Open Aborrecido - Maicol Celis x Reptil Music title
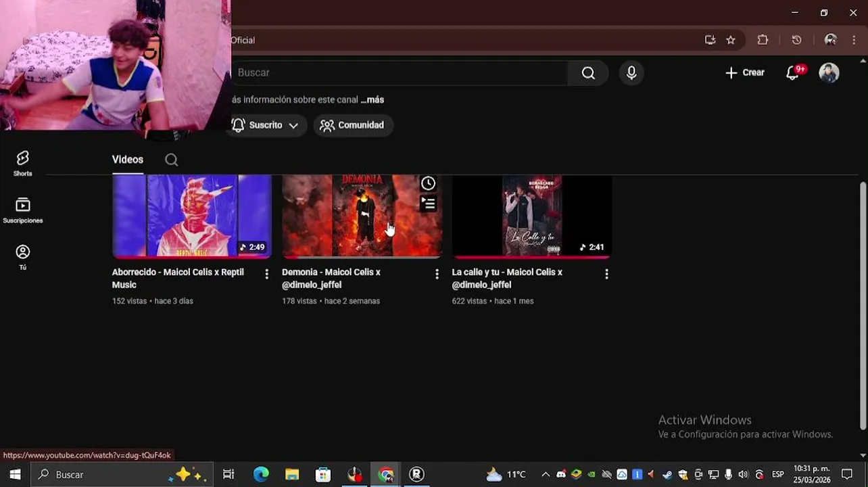This screenshot has height=487, width=868. 178,278
